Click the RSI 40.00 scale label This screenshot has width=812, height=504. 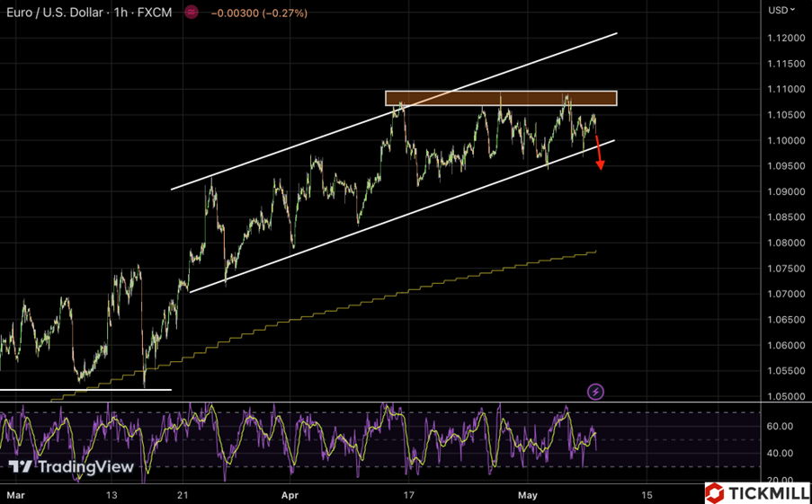click(x=780, y=454)
